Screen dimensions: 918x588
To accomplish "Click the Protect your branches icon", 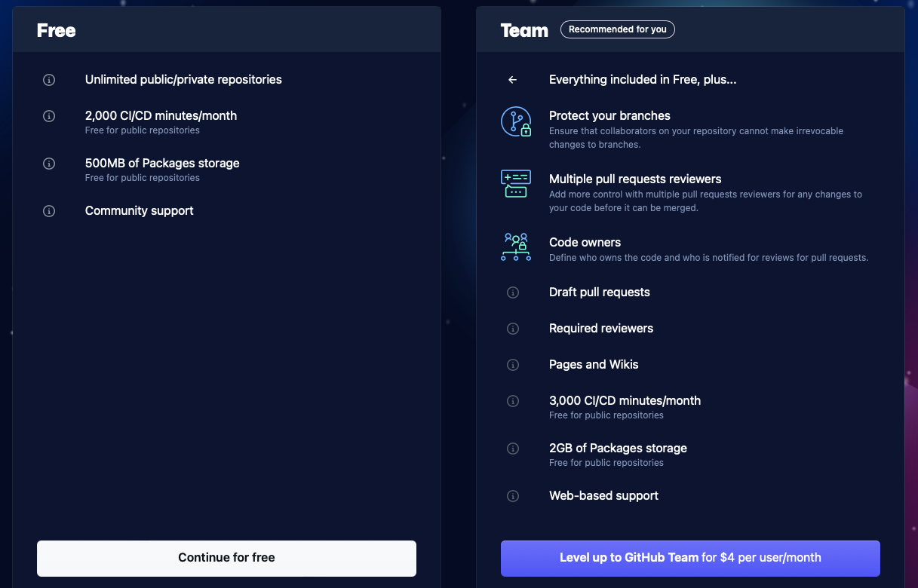I will [516, 122].
